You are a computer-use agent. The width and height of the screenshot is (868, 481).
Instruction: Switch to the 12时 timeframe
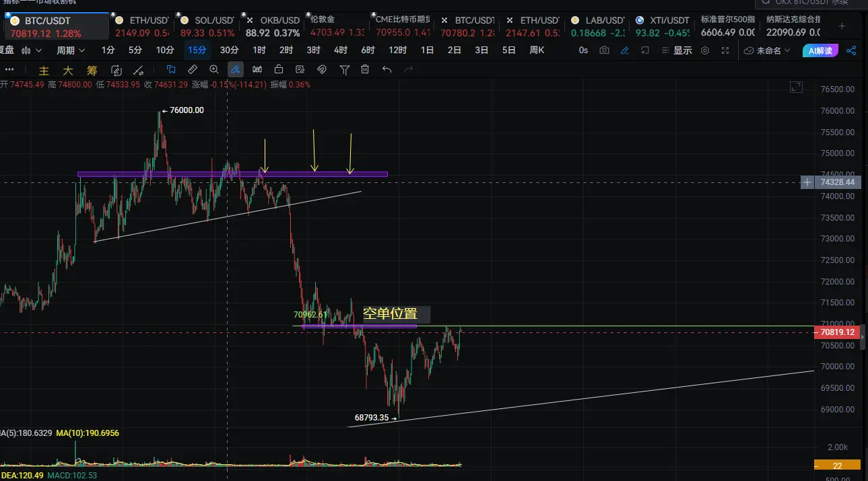point(397,50)
